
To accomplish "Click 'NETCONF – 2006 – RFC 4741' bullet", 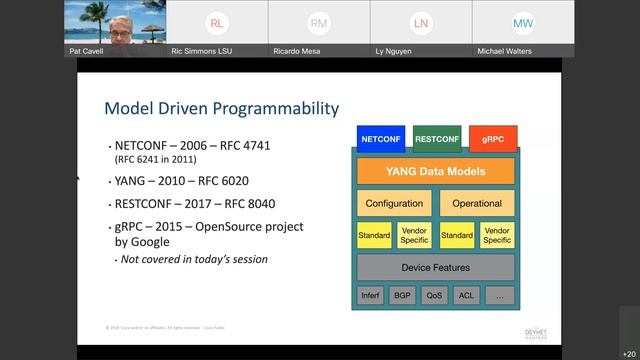I will 192,146.
